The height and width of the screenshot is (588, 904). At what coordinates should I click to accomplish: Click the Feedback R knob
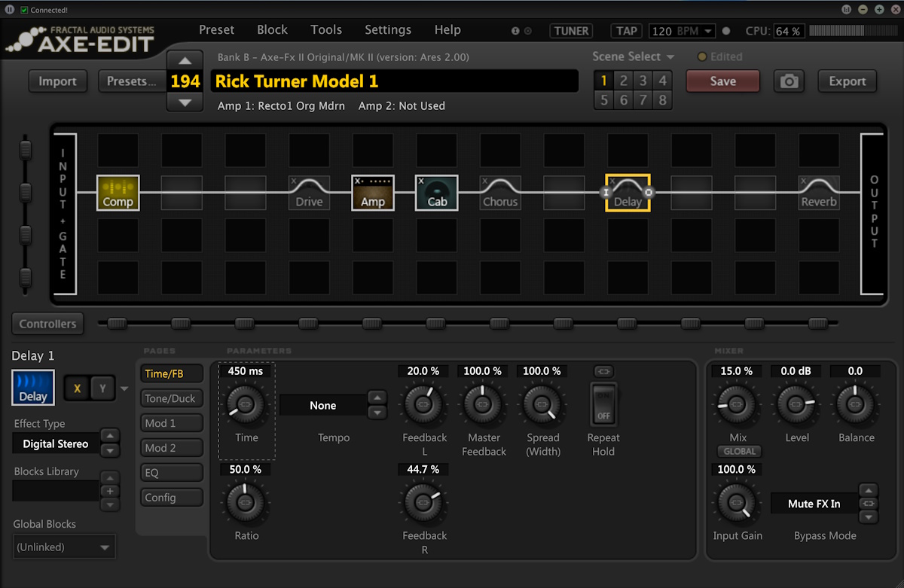423,502
